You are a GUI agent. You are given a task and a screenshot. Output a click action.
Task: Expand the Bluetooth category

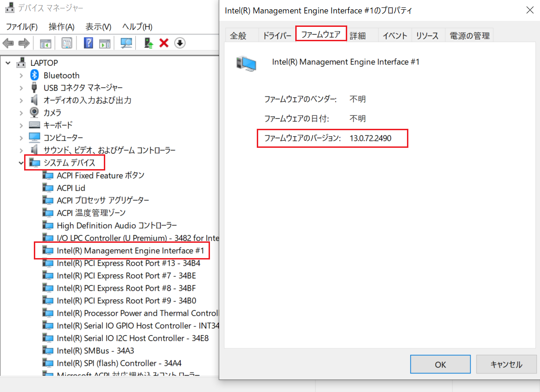(x=21, y=76)
